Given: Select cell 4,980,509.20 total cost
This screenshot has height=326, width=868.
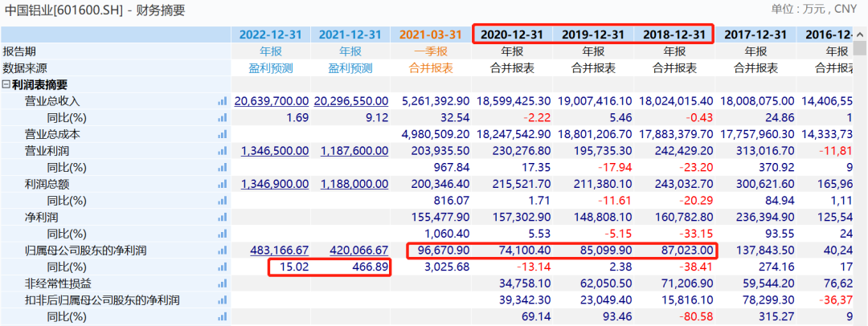Looking at the screenshot, I should tap(435, 135).
